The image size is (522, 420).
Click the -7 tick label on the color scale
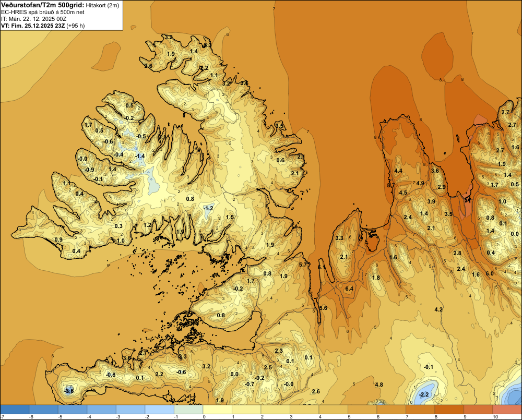(2, 417)
